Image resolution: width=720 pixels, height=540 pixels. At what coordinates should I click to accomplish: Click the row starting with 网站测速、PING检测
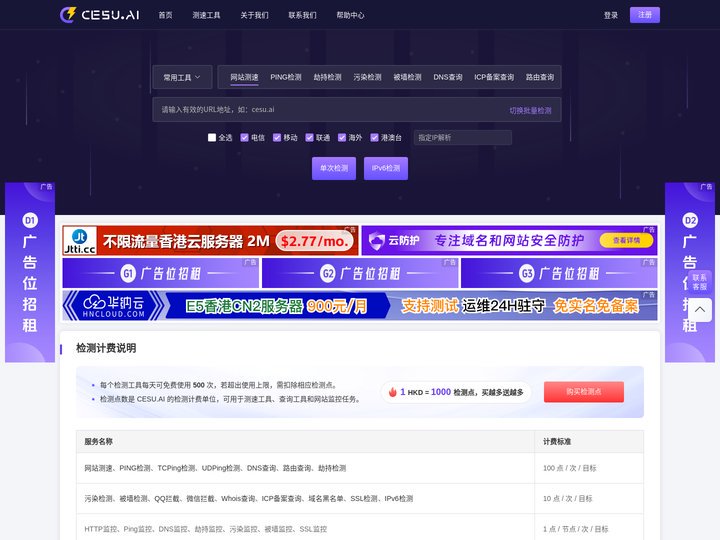tap(360, 468)
